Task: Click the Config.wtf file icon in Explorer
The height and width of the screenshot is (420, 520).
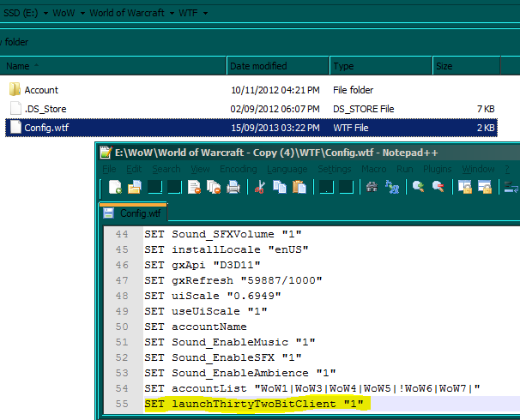Action: 15,127
